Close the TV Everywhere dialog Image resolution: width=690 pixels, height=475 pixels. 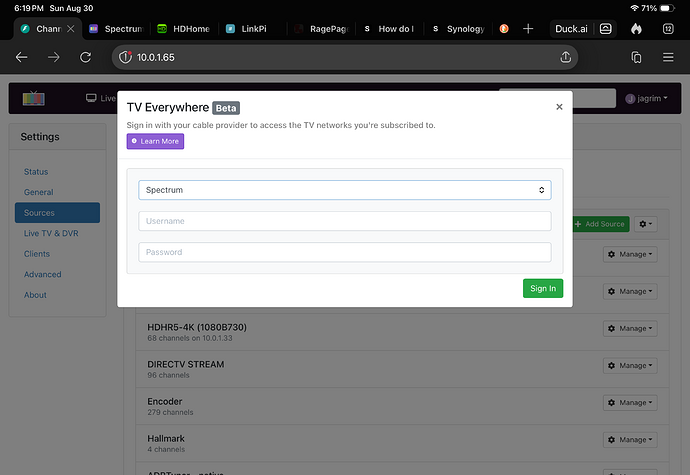pos(559,107)
